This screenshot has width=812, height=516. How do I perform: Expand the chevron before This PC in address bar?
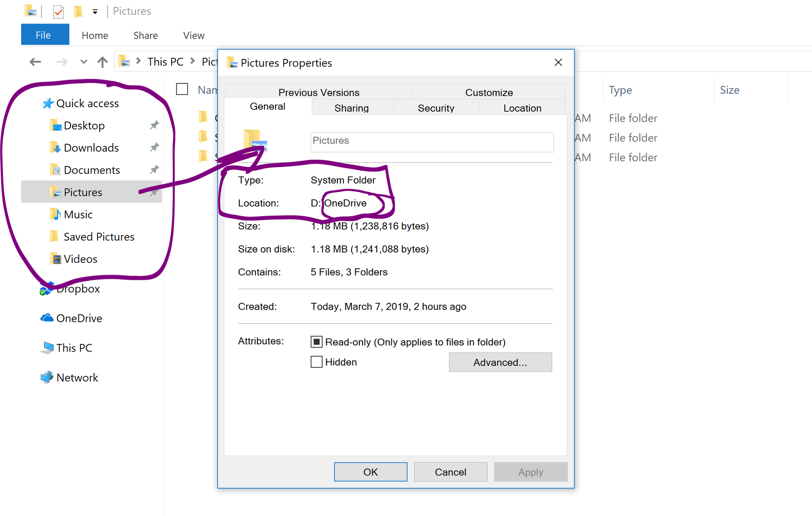138,61
